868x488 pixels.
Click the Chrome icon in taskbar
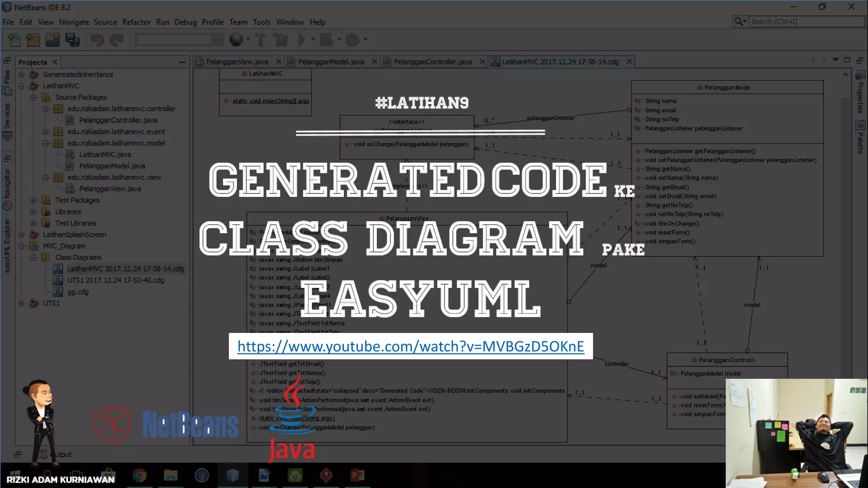click(x=139, y=475)
